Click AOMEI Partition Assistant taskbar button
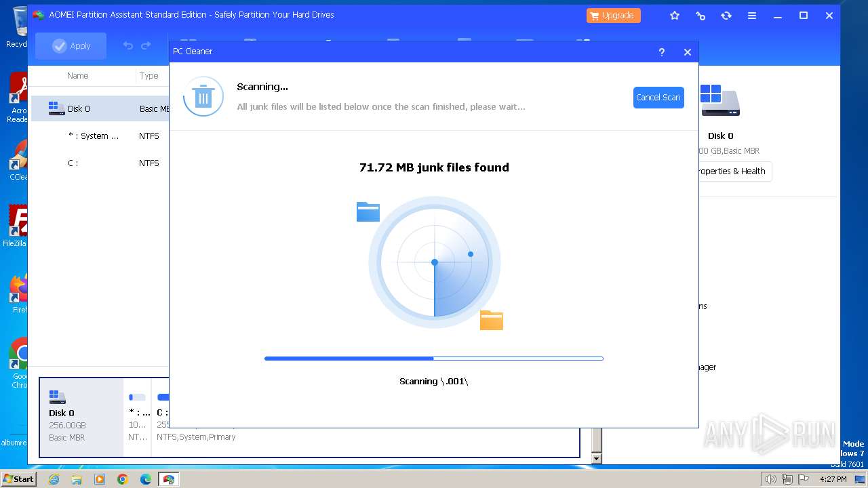868x488 pixels. tap(169, 479)
